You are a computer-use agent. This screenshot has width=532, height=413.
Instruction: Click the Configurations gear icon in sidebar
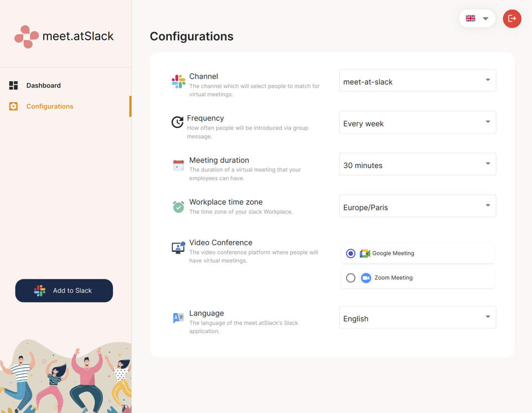pyautogui.click(x=13, y=106)
